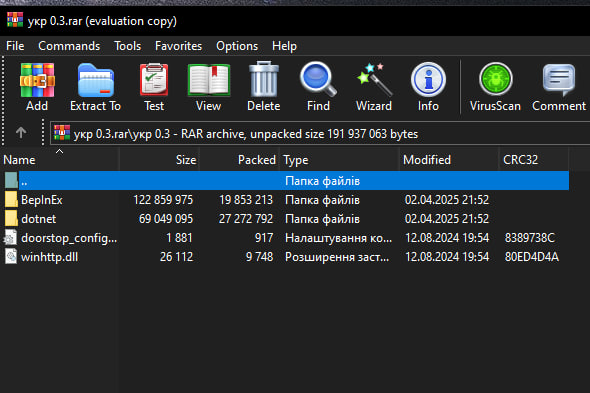Click the doorstop_config file icon
The height and width of the screenshot is (393, 590).
(x=11, y=238)
